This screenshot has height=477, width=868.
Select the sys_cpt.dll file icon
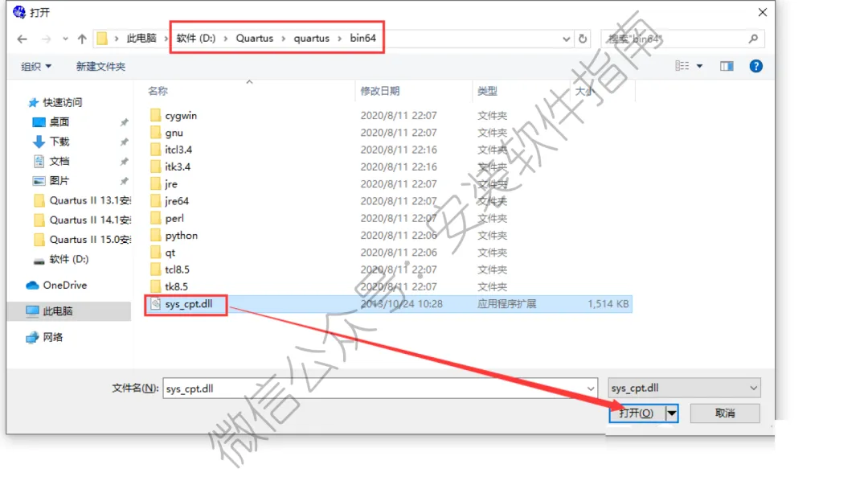tap(156, 303)
